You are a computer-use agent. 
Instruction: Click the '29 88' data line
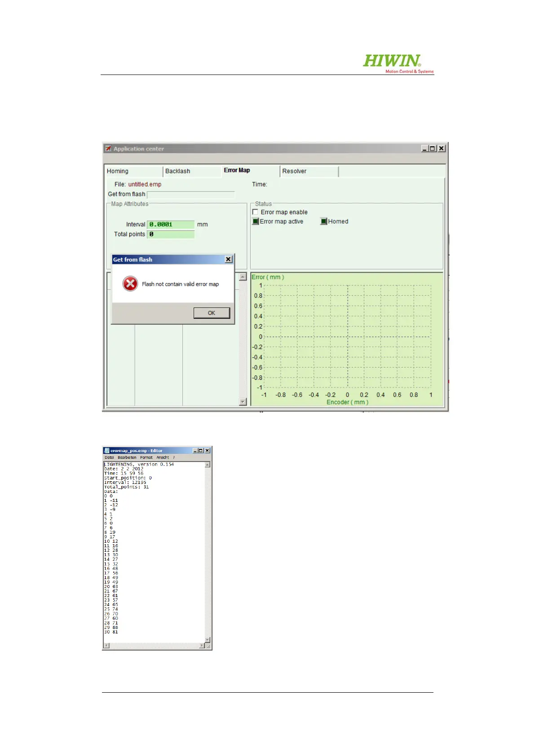pos(111,627)
